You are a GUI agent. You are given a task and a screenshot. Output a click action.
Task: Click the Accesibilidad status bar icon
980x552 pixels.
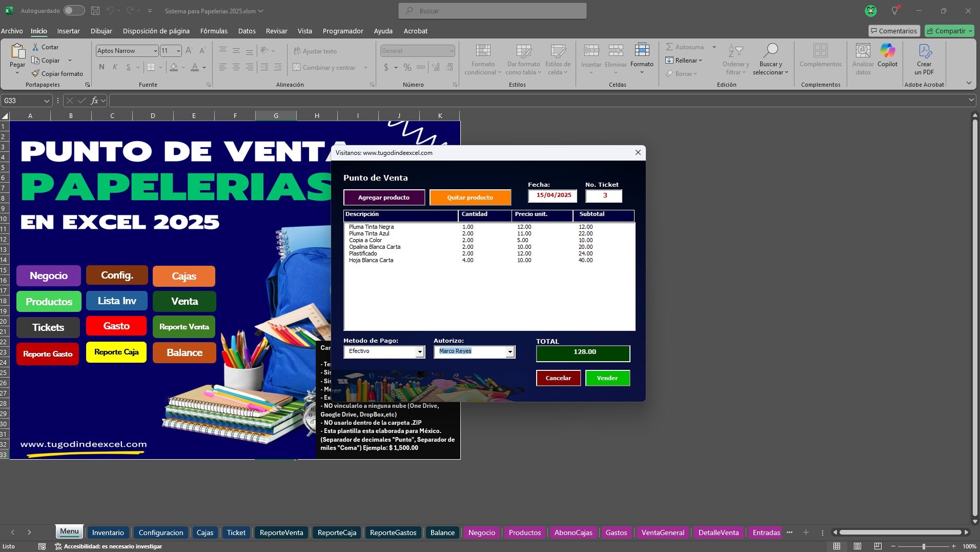point(58,546)
